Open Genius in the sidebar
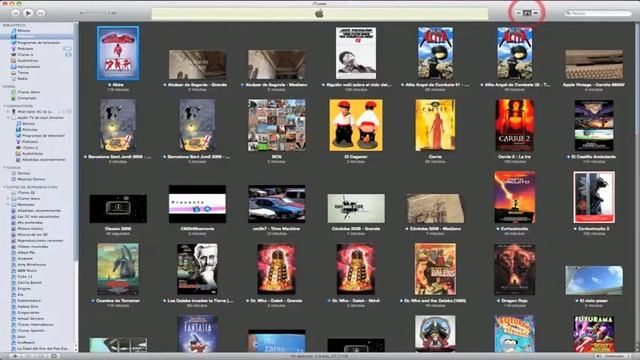The width and height of the screenshot is (640, 360). coord(23,173)
